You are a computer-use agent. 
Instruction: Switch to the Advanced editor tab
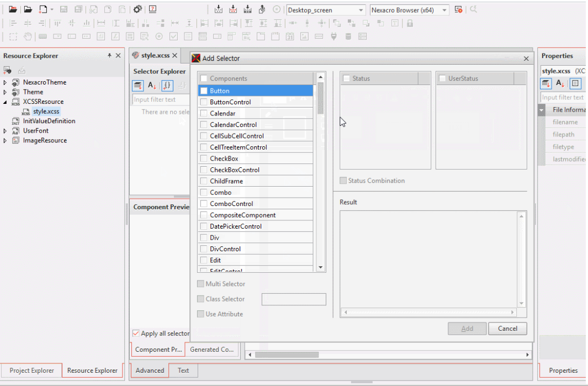pyautogui.click(x=150, y=371)
